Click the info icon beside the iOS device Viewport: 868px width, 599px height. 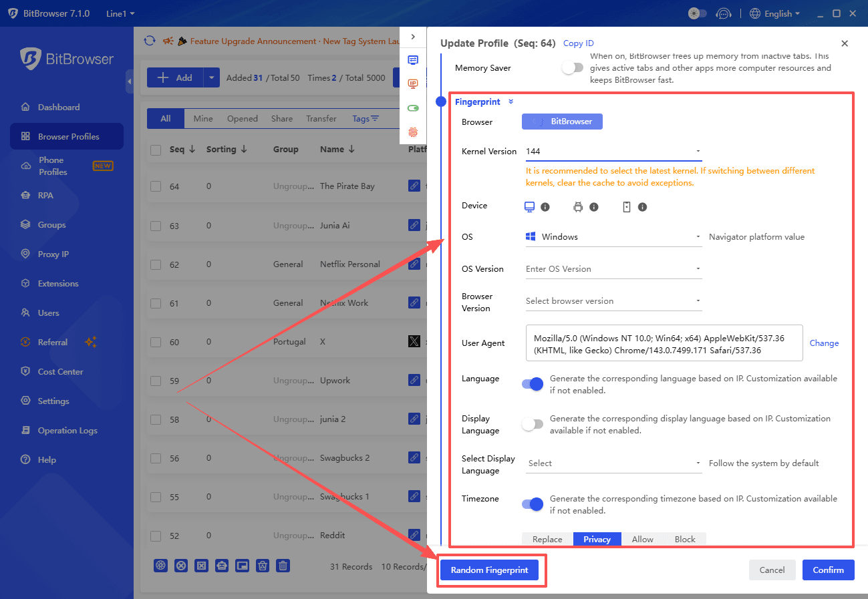pyautogui.click(x=643, y=207)
